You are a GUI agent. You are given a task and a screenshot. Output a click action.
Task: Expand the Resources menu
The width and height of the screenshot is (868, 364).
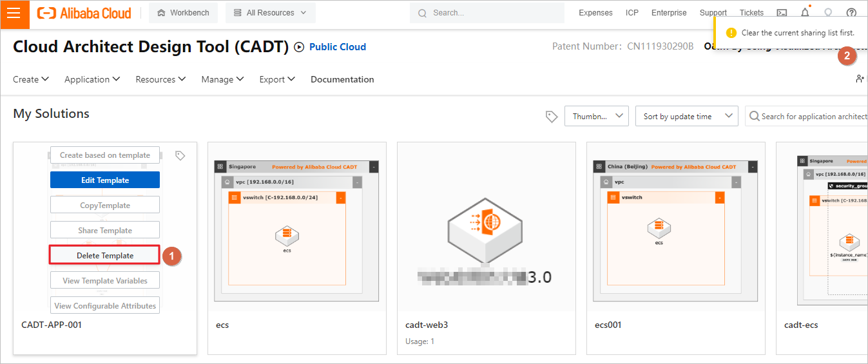(160, 79)
